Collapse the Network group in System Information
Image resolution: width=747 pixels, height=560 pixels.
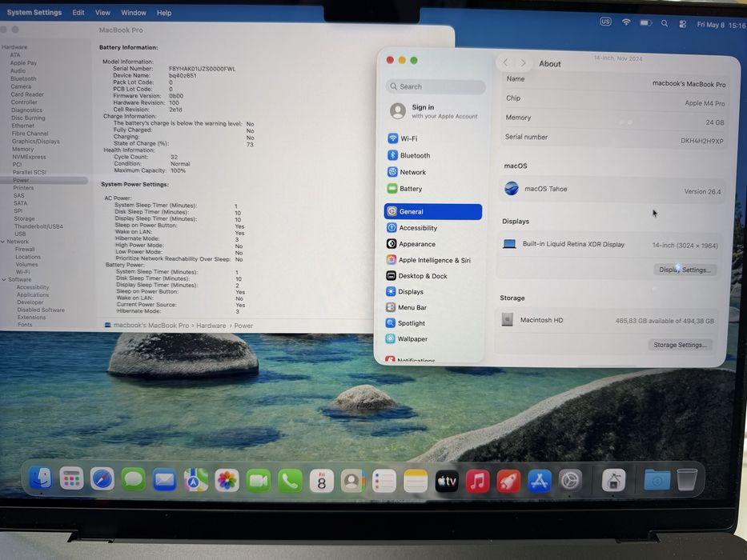tap(3, 242)
